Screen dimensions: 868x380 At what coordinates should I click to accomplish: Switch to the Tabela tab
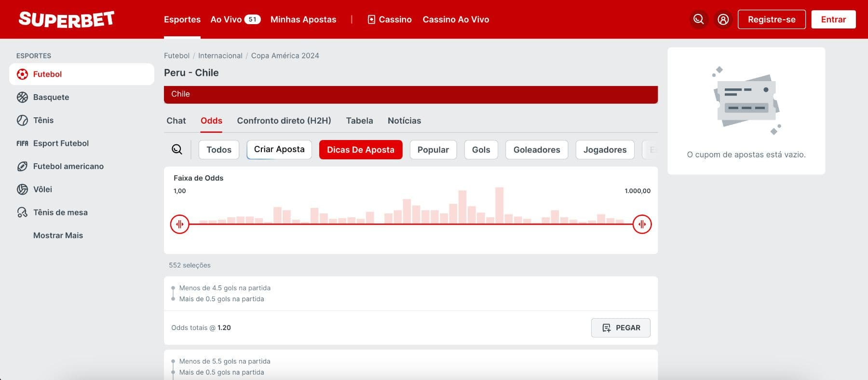point(359,121)
